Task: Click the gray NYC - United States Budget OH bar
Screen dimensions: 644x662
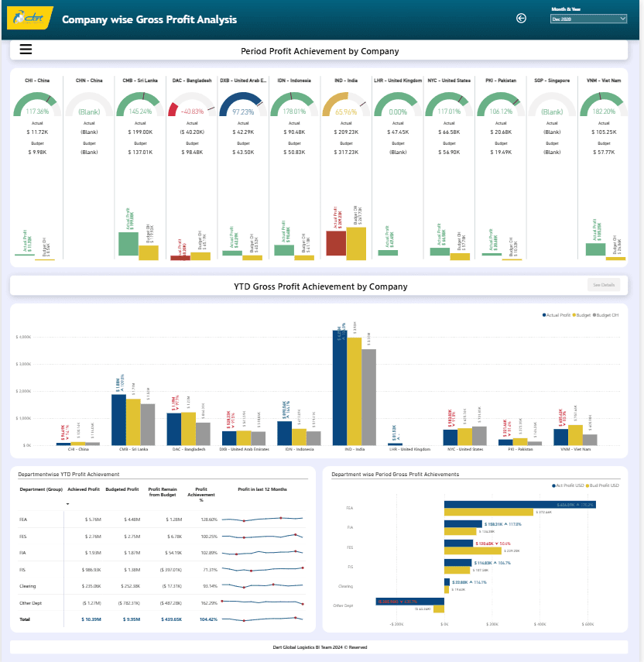Action: tap(479, 436)
